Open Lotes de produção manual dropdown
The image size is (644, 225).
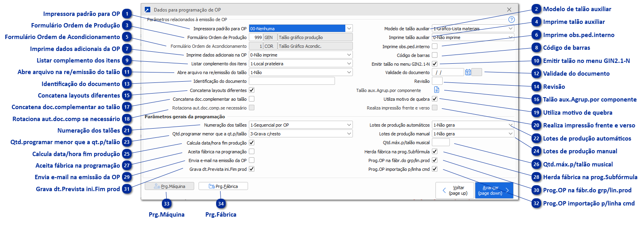pyautogui.click(x=510, y=134)
